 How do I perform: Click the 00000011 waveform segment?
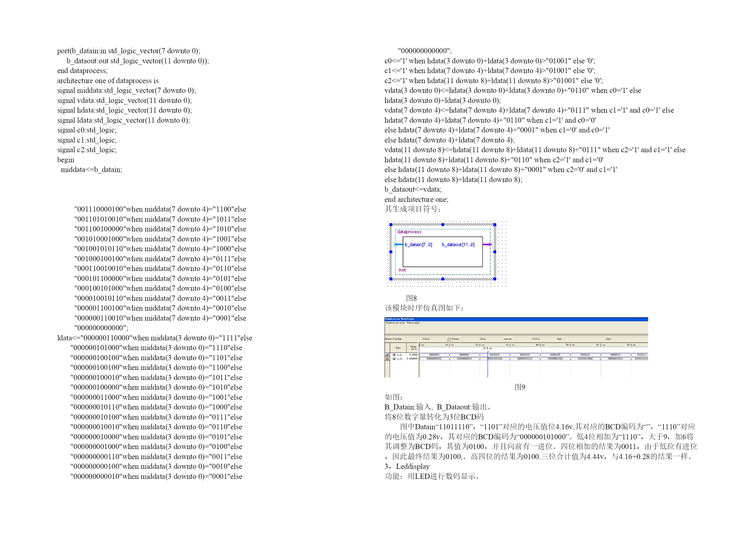tap(525, 355)
